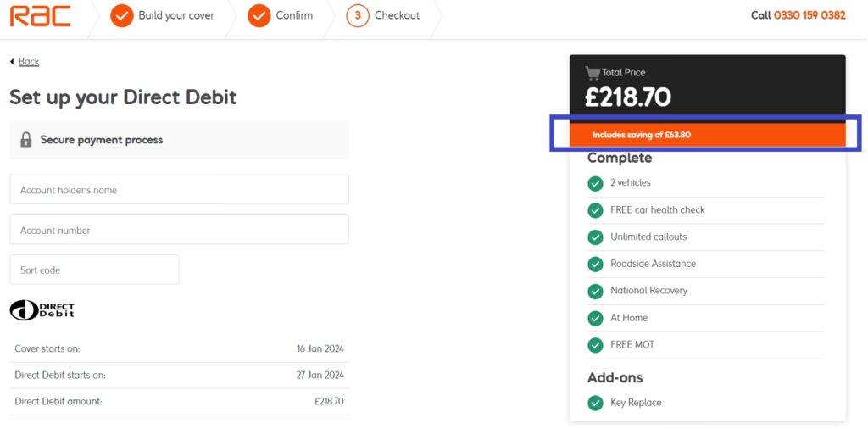Click the orange savings of £63.80 banner
Screen dimensions: 868x429
click(x=707, y=135)
